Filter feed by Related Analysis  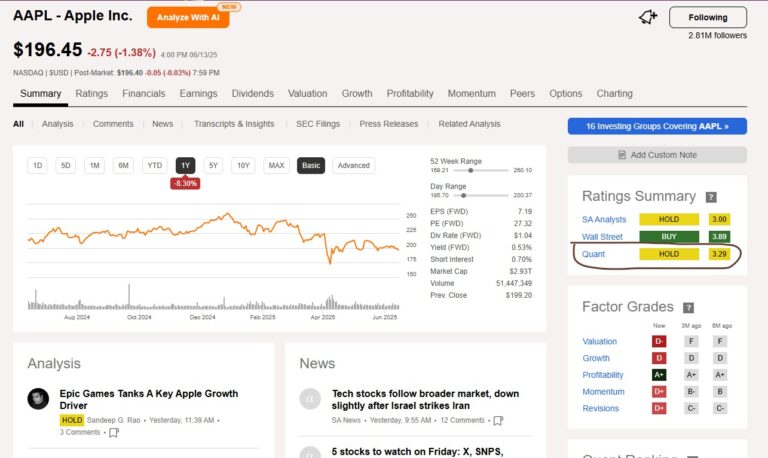pos(469,124)
